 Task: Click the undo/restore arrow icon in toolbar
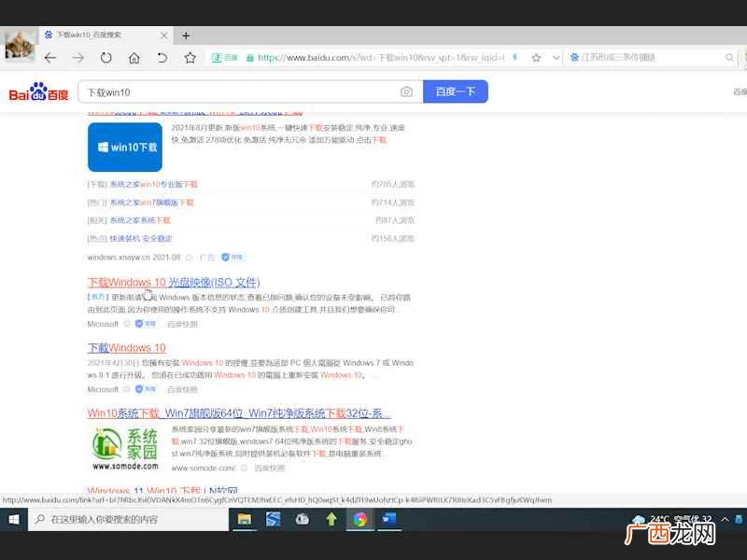coord(162,58)
